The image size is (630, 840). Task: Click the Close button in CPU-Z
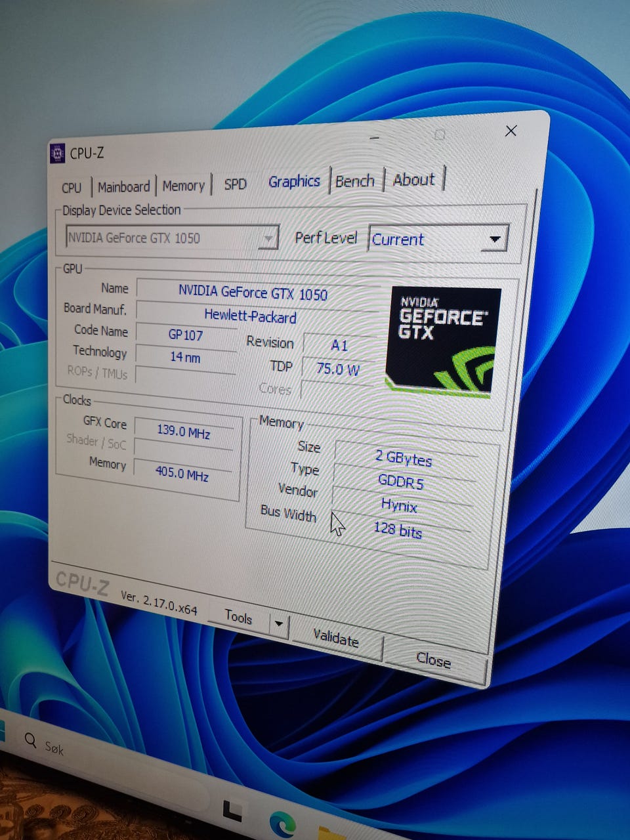[434, 660]
